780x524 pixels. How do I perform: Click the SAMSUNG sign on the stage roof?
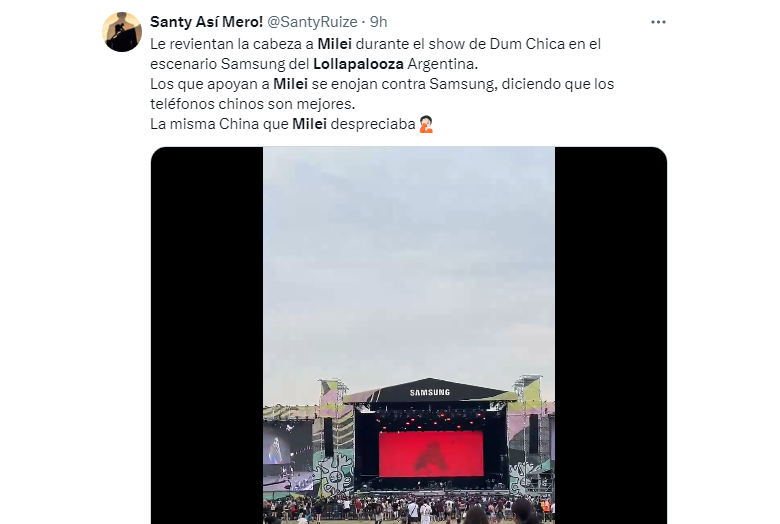point(430,393)
